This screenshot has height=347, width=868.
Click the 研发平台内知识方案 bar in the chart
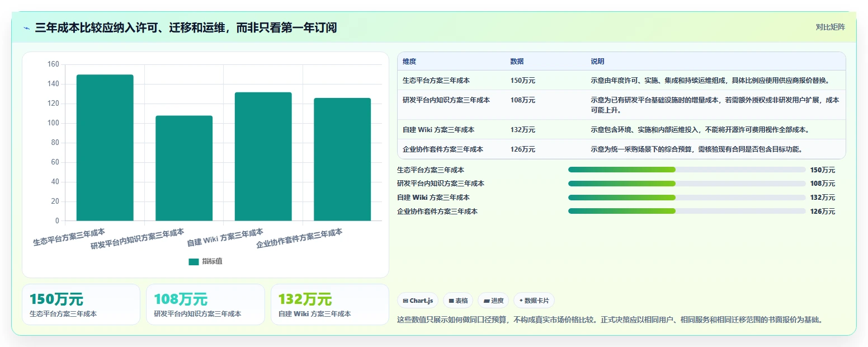[184, 168]
